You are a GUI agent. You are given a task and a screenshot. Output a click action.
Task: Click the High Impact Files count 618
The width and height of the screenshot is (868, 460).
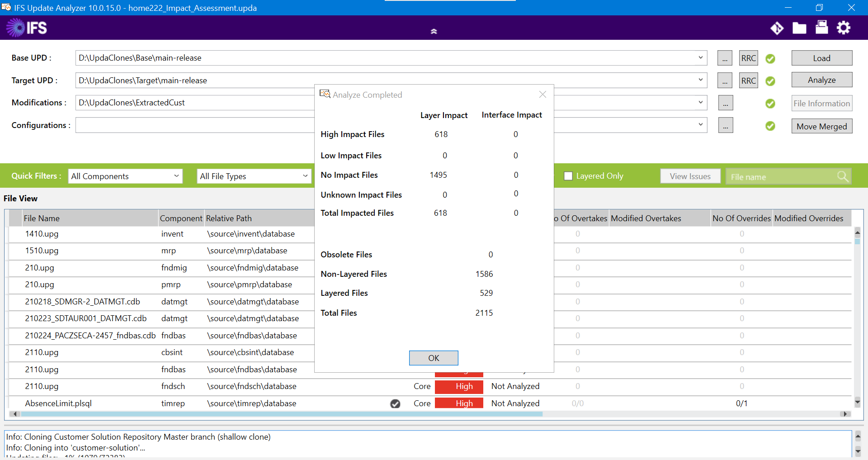click(441, 134)
